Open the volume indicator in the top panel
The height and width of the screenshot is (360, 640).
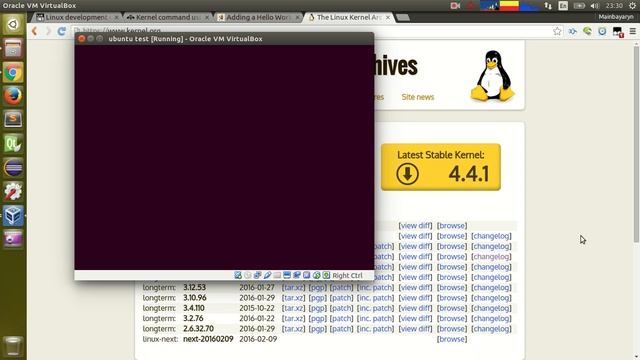click(595, 6)
